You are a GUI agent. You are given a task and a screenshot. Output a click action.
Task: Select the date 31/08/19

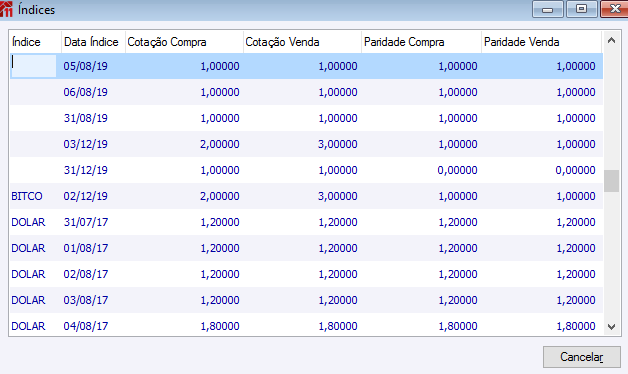[x=86, y=118]
